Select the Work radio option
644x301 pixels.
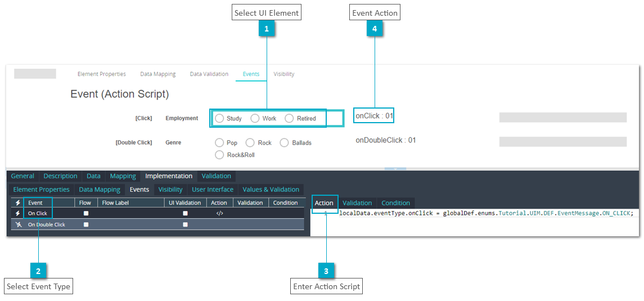click(255, 118)
